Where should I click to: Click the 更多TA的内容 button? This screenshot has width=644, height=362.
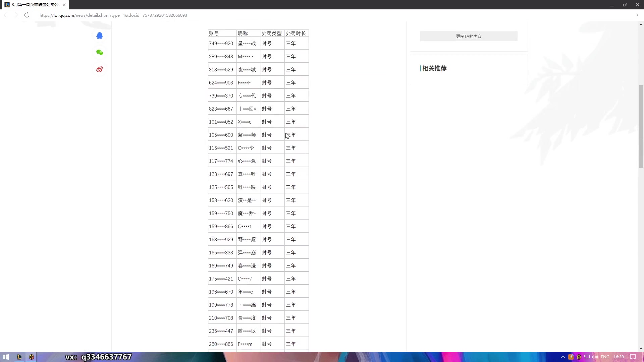pyautogui.click(x=469, y=36)
